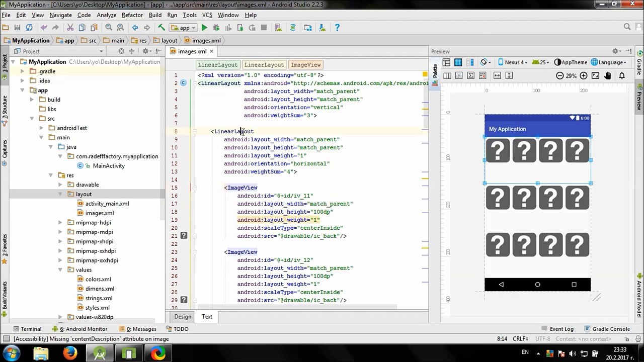Click the Stop square icon
This screenshot has height=362, width=644.
(x=264, y=28)
